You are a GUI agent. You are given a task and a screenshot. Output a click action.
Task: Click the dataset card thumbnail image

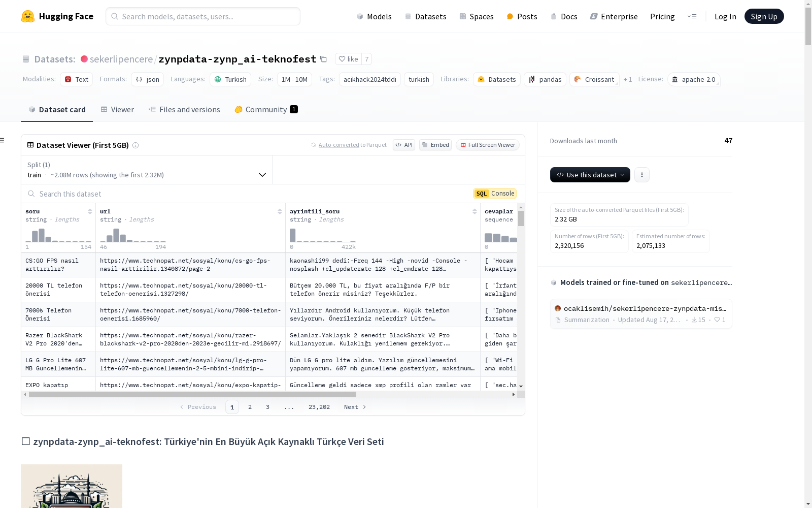click(x=72, y=486)
